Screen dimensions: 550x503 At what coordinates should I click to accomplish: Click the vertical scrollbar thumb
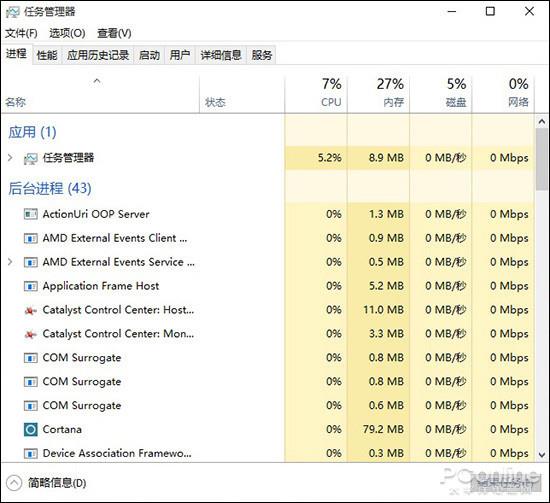click(542, 159)
